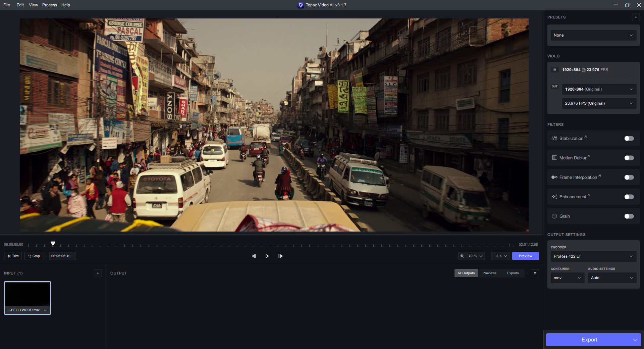Image resolution: width=644 pixels, height=349 pixels.
Task: Click the zoom magnifier icon
Action: click(x=462, y=256)
